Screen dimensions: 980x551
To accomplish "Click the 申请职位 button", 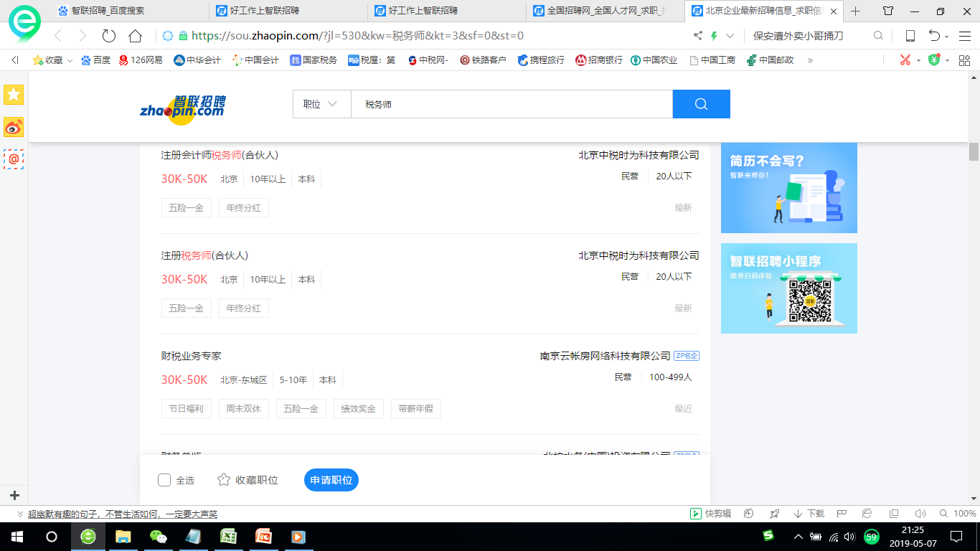I will click(331, 480).
